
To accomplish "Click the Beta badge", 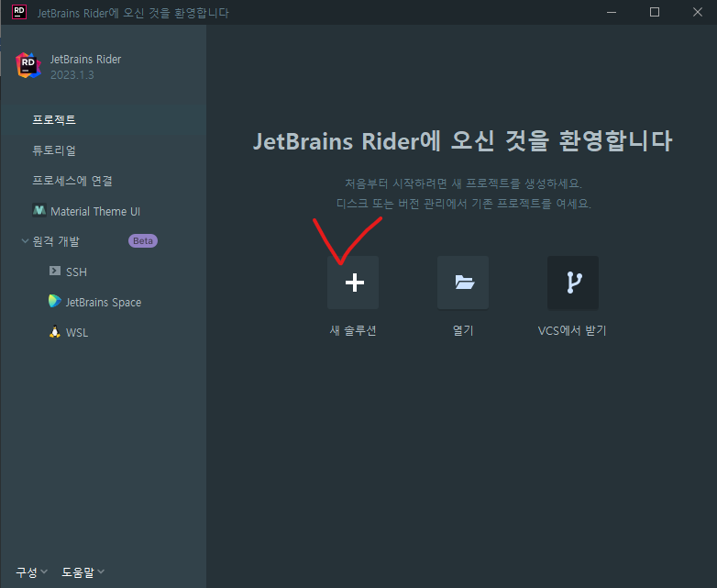I will click(x=143, y=240).
